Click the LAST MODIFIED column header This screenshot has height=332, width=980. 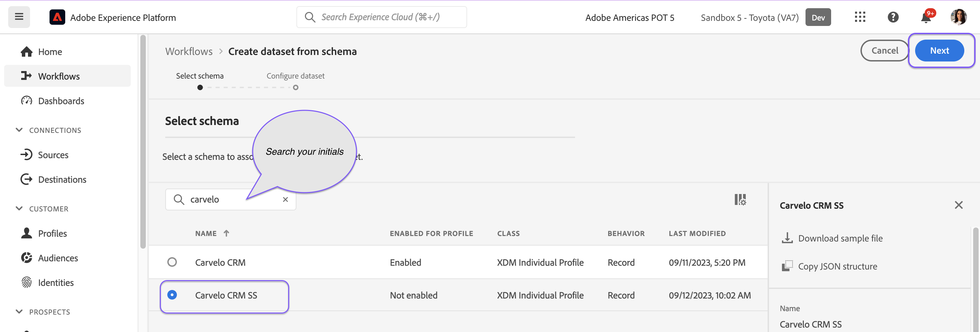(x=697, y=233)
